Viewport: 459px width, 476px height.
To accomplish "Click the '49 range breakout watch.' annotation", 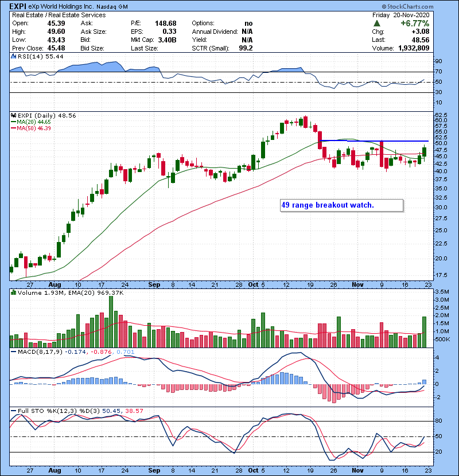I will click(x=328, y=205).
